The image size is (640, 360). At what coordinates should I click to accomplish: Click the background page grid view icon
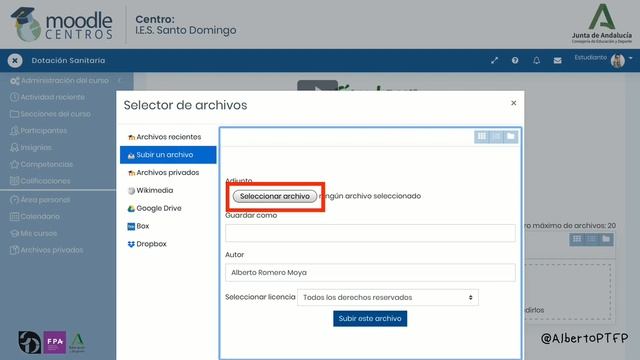[x=577, y=239]
